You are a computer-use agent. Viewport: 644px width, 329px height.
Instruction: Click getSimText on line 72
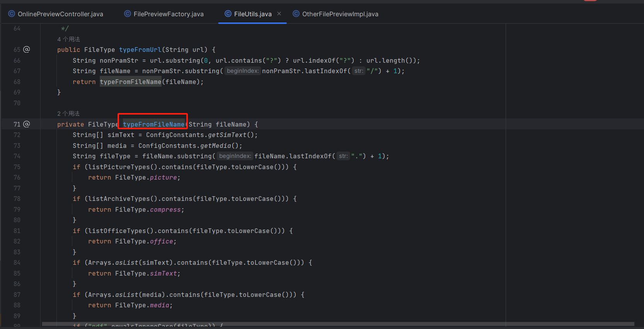point(227,135)
